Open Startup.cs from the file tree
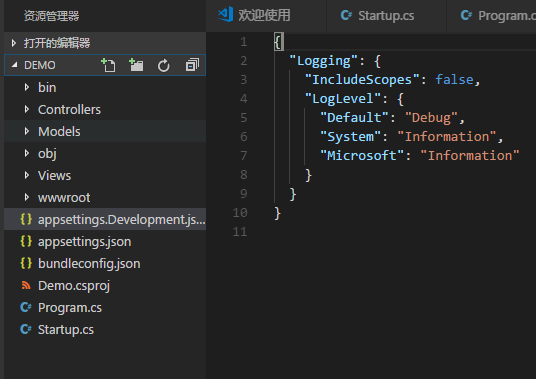 [105, 329]
